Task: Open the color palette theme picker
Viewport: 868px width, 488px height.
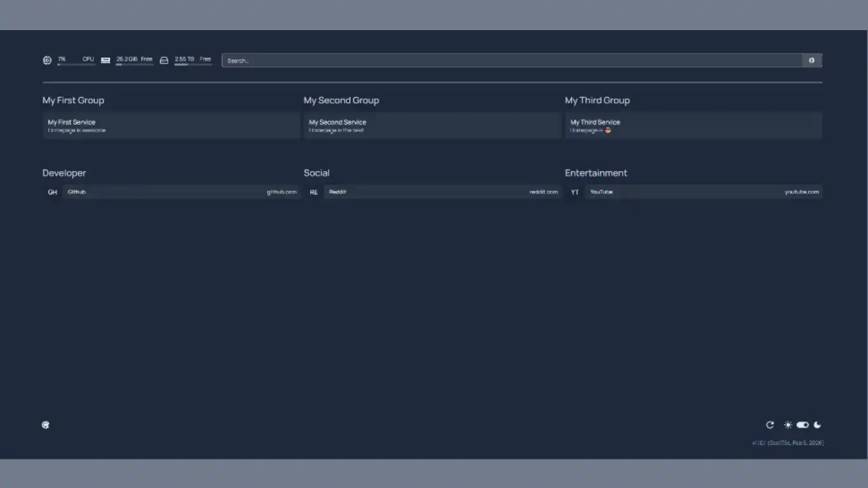Action: 46,425
